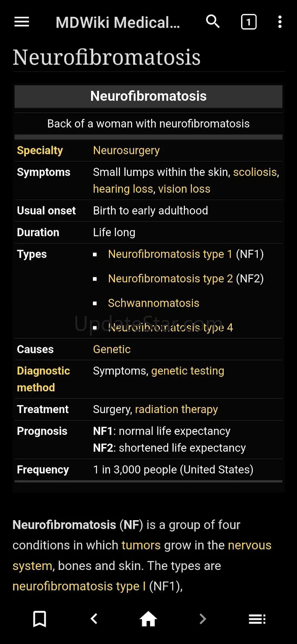This screenshot has width=297, height=644.
Task: Tap the MDWiki Medical app title
Action: click(x=118, y=22)
